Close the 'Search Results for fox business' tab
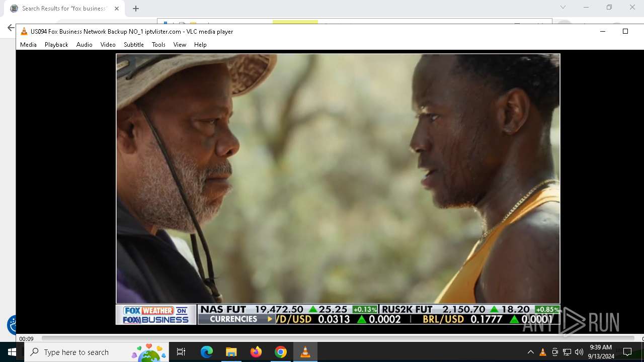644x362 pixels. point(117,9)
